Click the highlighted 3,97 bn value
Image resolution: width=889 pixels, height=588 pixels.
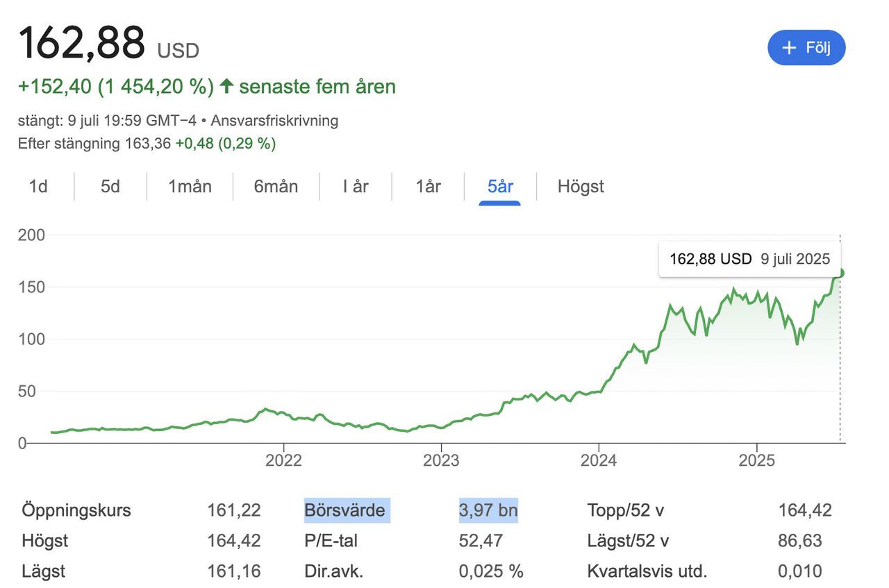[x=488, y=510]
